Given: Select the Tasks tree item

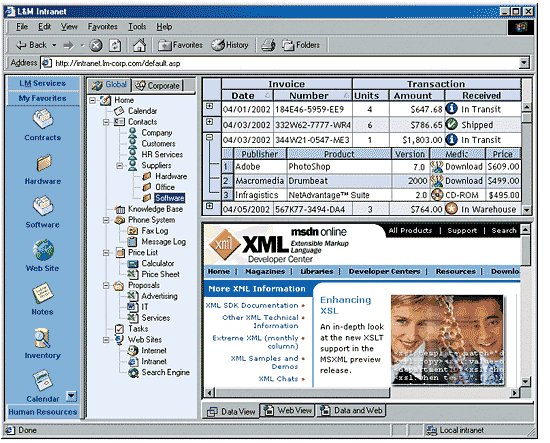Looking at the screenshot, I should 138,329.
